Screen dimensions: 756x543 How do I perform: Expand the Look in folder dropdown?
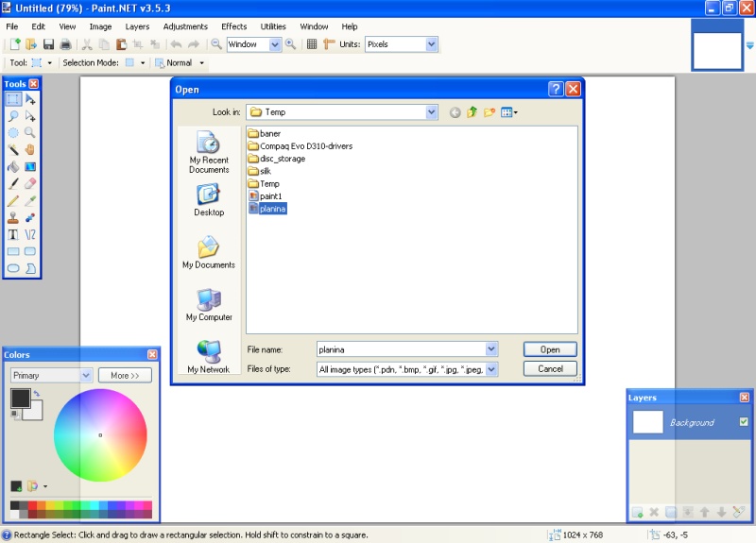click(432, 112)
